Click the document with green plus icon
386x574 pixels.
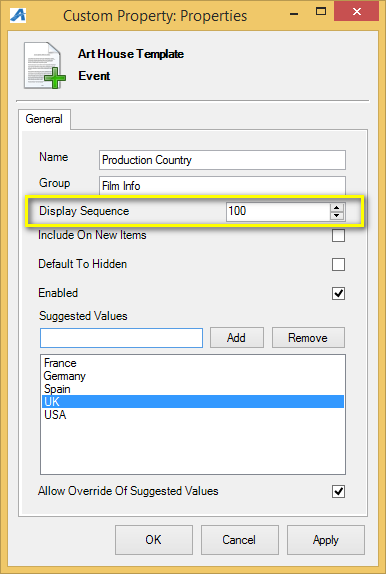[x=45, y=65]
